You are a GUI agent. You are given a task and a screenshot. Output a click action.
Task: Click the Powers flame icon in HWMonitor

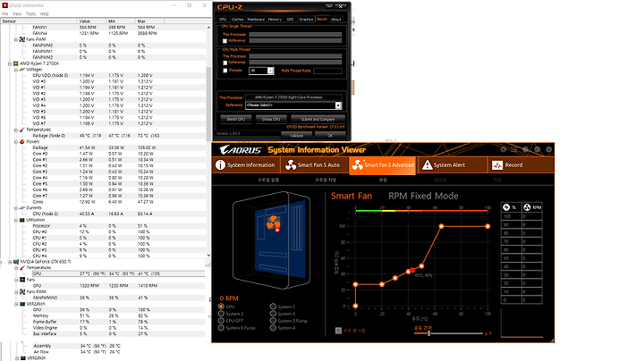[x=22, y=141]
